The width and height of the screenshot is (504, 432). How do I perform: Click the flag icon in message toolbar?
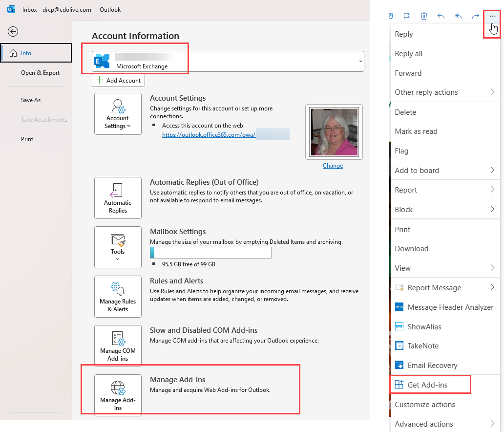407,16
